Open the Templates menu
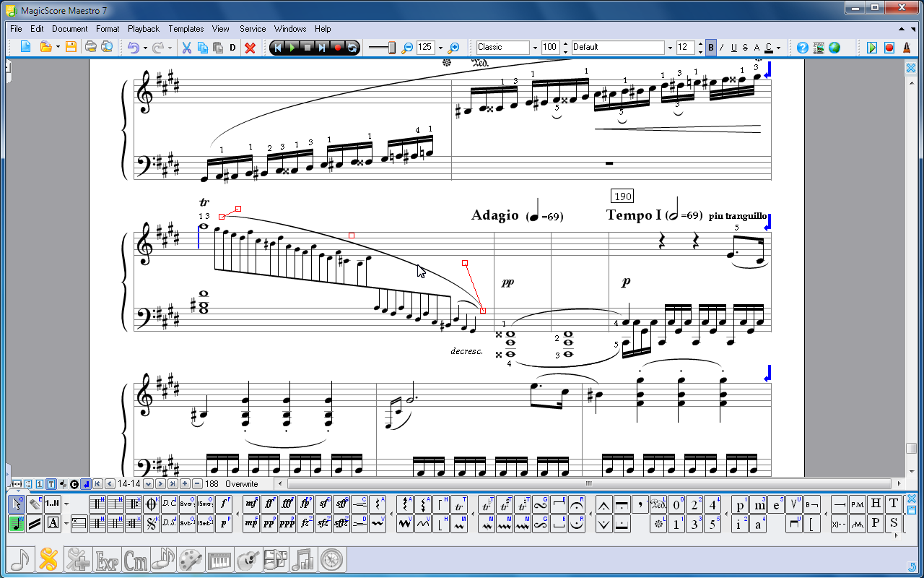The height and width of the screenshot is (578, 924). point(186,29)
